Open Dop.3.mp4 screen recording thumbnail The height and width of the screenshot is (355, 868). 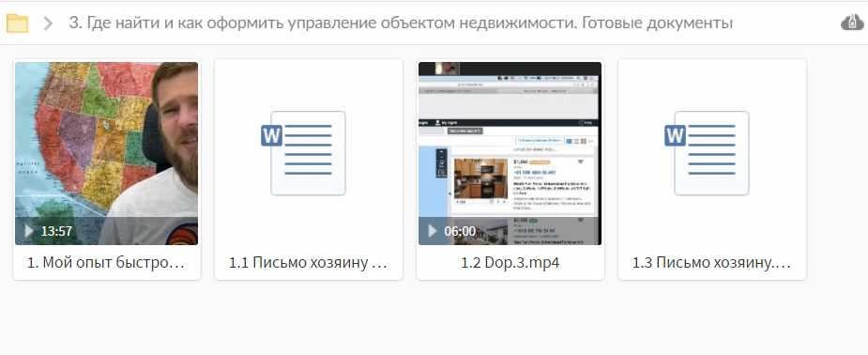click(x=510, y=153)
